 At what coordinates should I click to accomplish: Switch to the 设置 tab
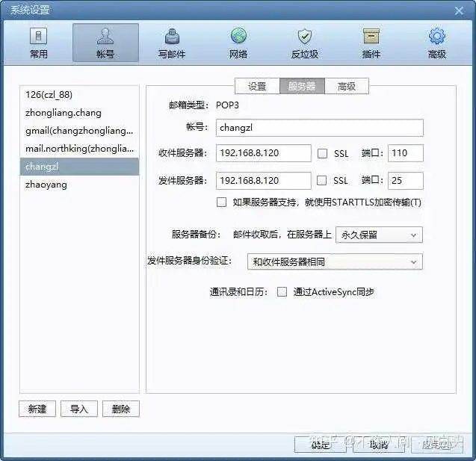click(x=257, y=86)
